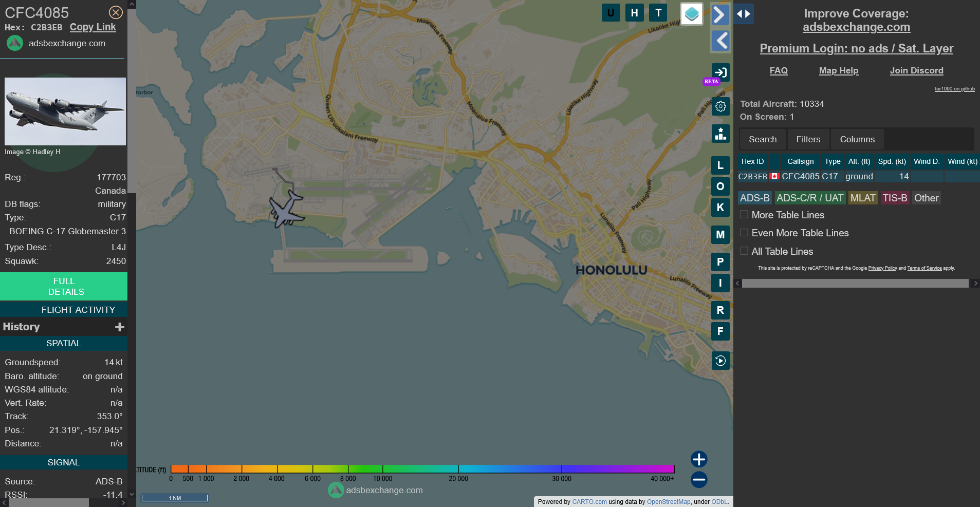Screen dimensions: 980x507
Task: Sort table by Callsign column
Action: click(801, 161)
